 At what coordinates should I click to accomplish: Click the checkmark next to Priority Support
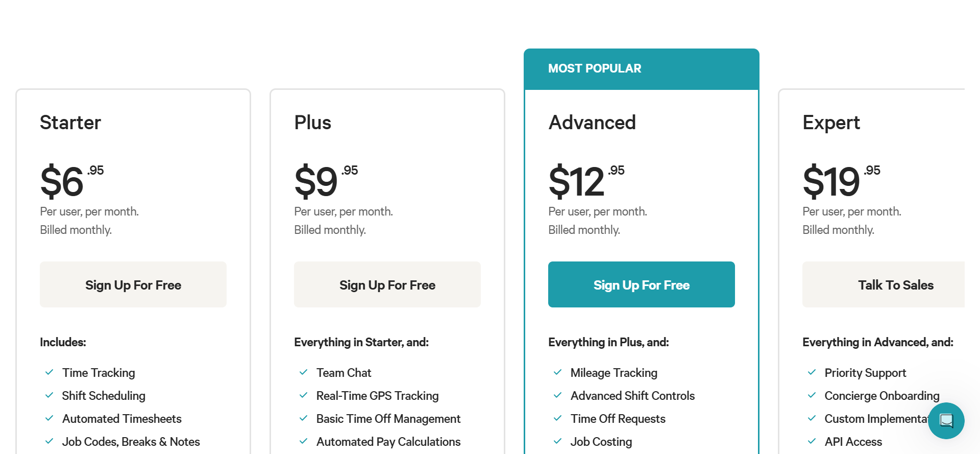[812, 372]
